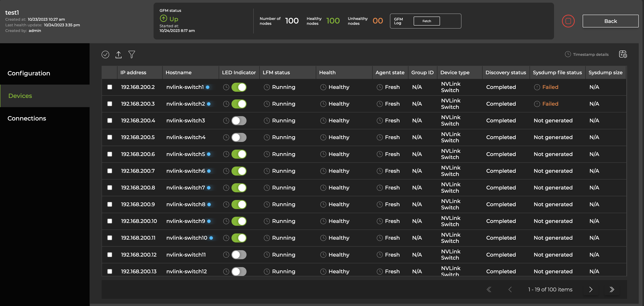Open the table column settings icon

point(623,54)
